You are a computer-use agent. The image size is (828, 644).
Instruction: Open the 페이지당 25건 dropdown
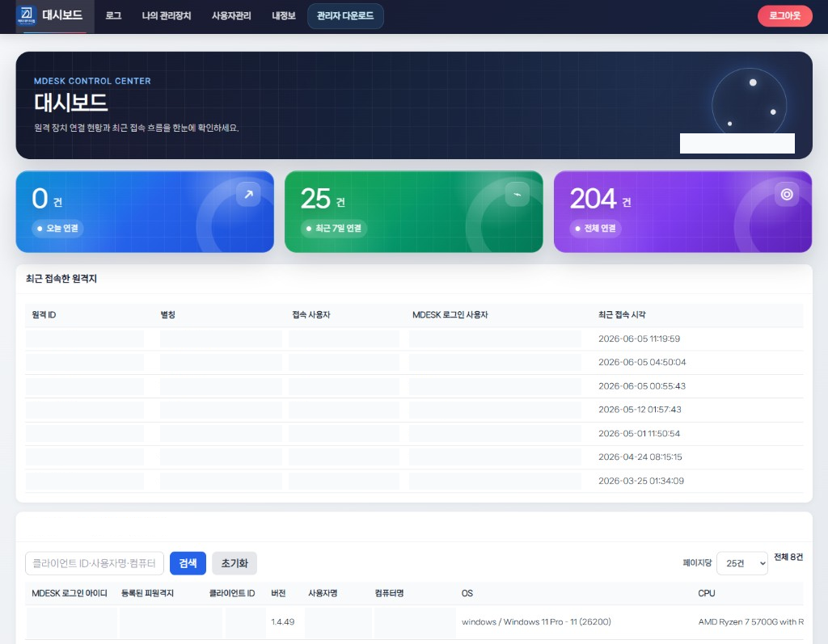point(742,563)
